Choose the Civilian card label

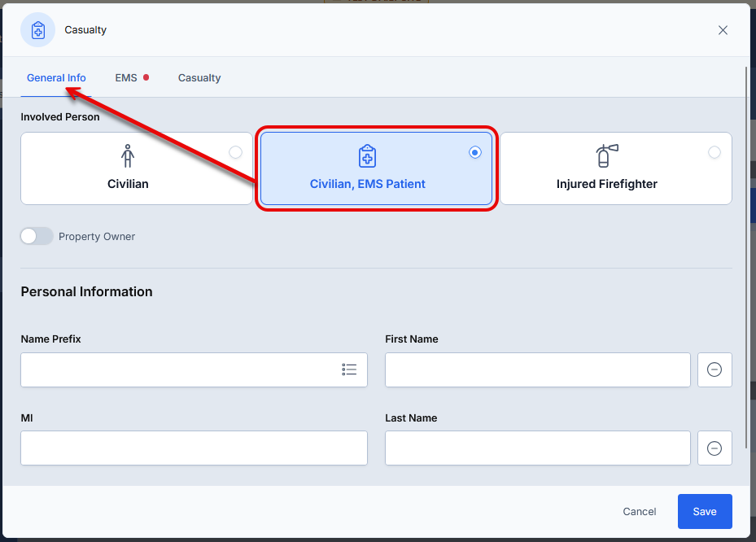pos(128,184)
